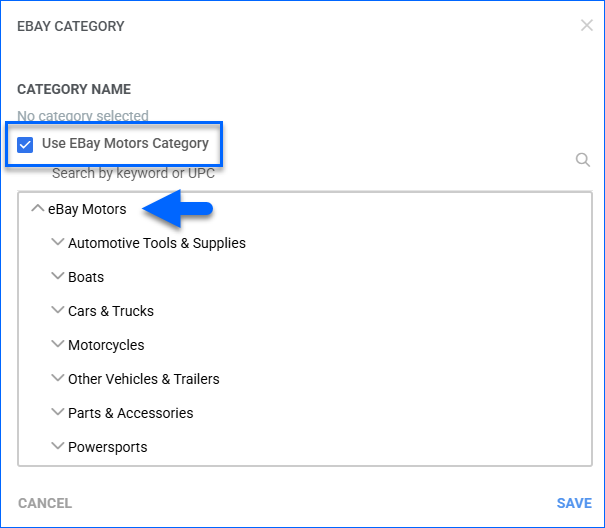Expand Automotive Tools & Supplies chevron

tap(57, 242)
